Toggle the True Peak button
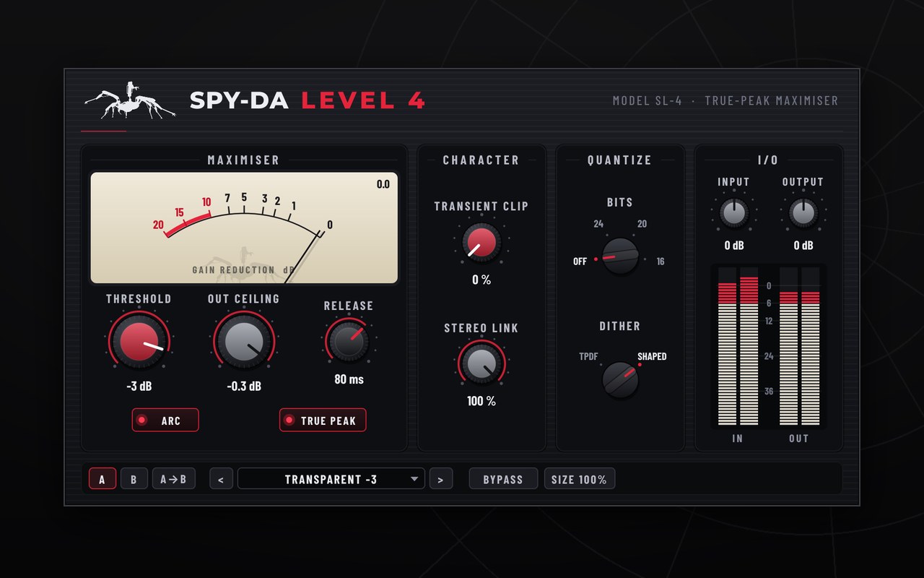 click(323, 420)
